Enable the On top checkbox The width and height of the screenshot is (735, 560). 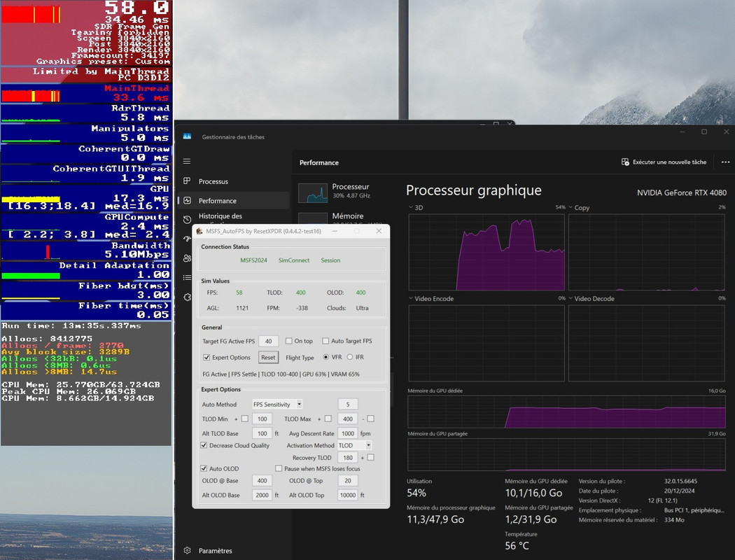pos(288,341)
